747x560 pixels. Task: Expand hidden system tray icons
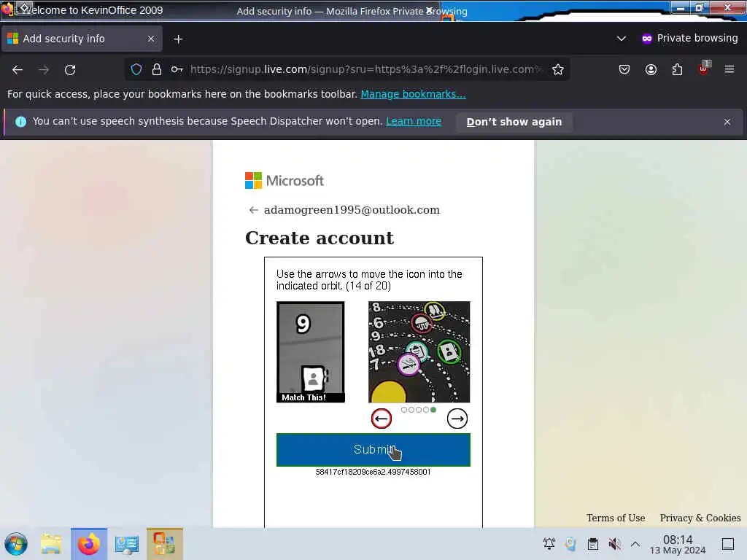(x=635, y=544)
